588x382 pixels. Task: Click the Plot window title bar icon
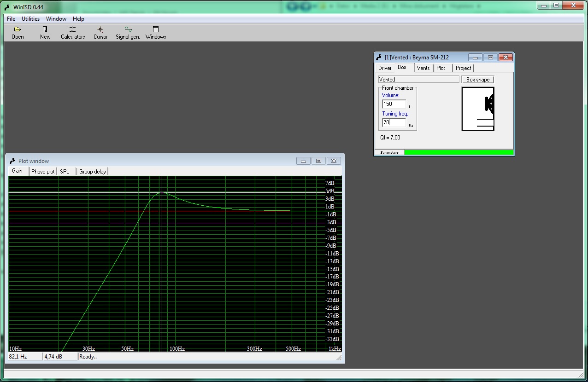click(12, 161)
